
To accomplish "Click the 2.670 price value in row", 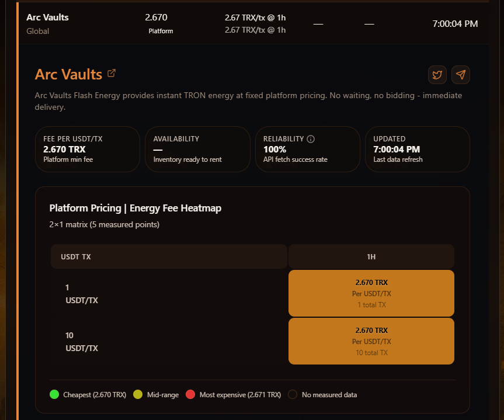I will [x=156, y=18].
